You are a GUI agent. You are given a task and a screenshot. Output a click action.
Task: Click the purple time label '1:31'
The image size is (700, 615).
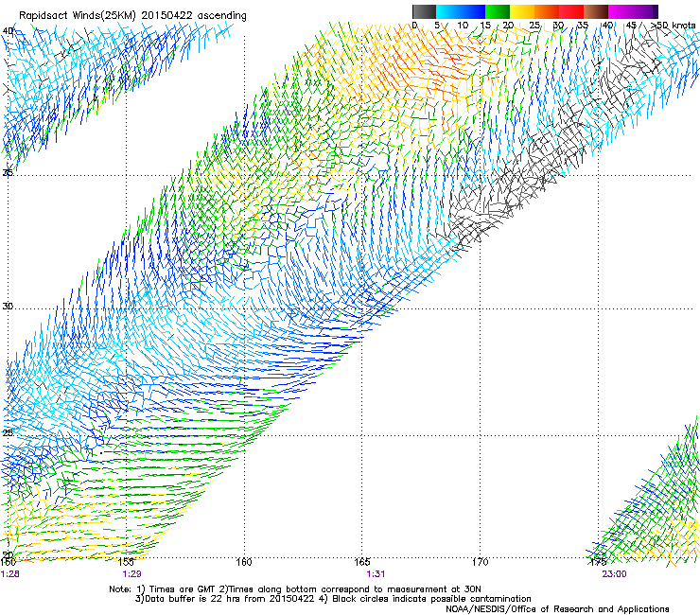point(376,574)
